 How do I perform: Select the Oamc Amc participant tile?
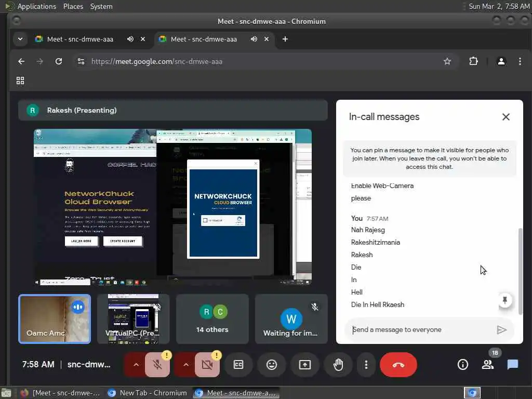[x=55, y=319]
